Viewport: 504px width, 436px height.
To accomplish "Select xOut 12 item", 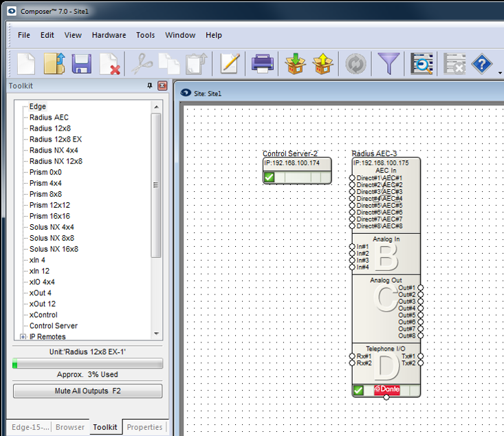I will 43,304.
